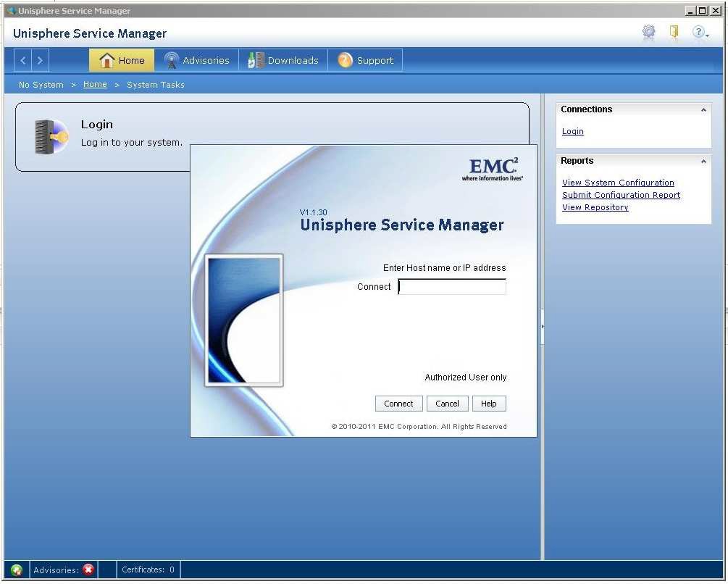
Task: Click the Advisories label in status bar
Action: (x=57, y=570)
